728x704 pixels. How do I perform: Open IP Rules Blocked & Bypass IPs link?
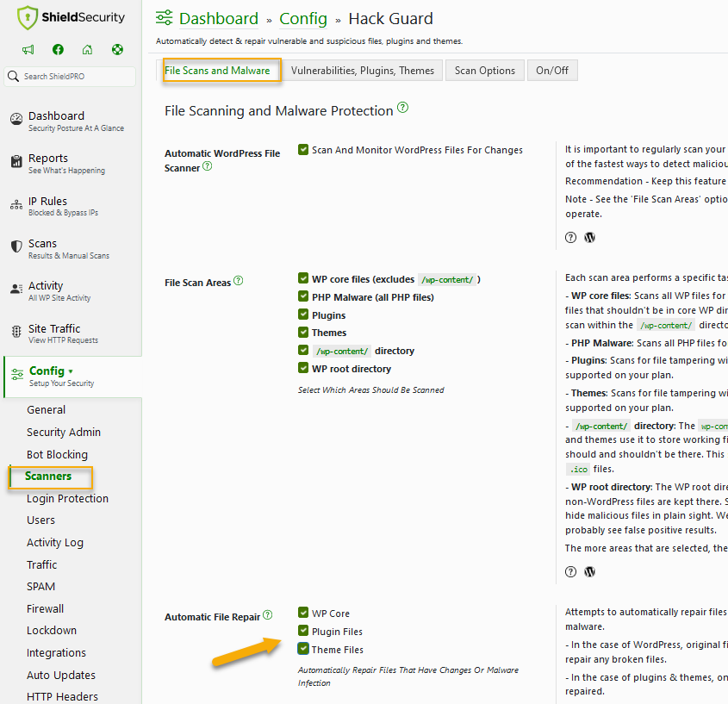pos(63,206)
